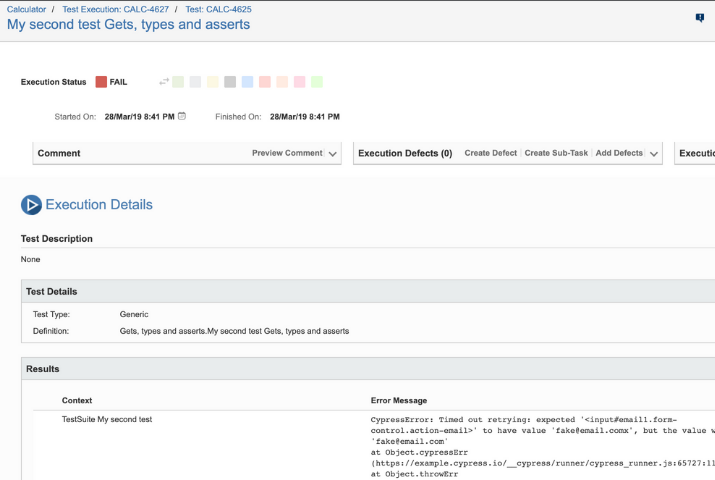Expand the Comment panel chevron
The image size is (715, 480).
(334, 154)
